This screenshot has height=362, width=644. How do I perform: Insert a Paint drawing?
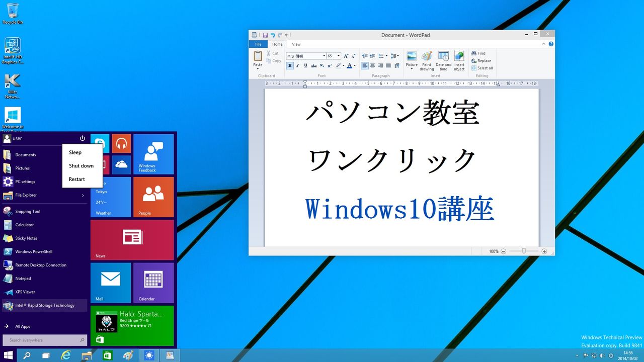point(427,61)
